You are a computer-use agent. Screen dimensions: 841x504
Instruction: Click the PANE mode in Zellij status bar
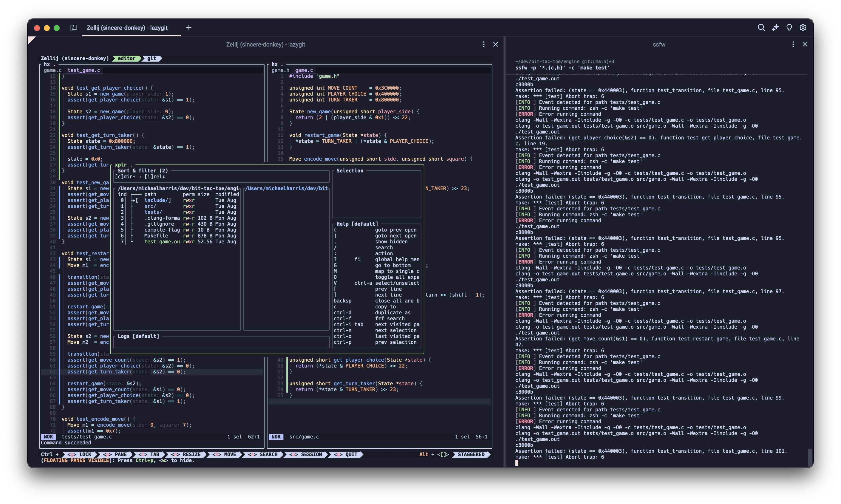[115, 454]
